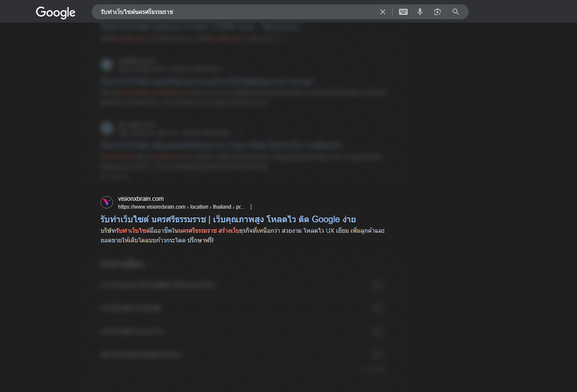Open the visionxbrain.com site name

tap(141, 199)
